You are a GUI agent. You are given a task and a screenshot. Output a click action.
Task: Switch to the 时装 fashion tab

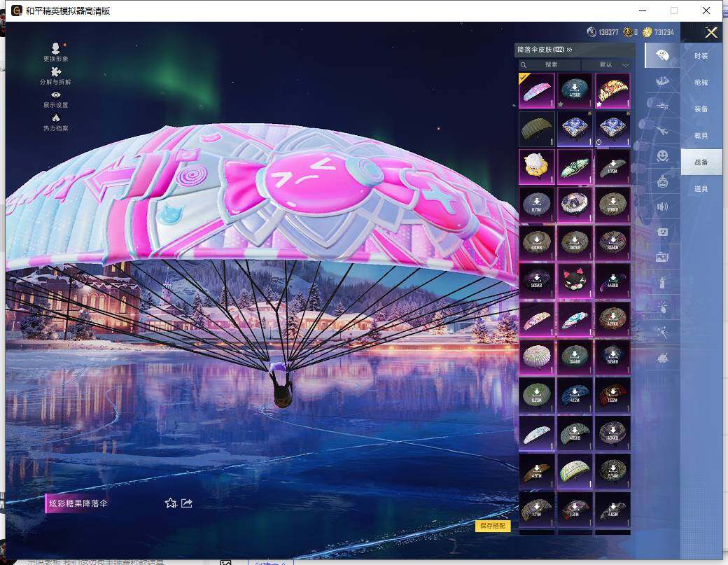[x=701, y=56]
